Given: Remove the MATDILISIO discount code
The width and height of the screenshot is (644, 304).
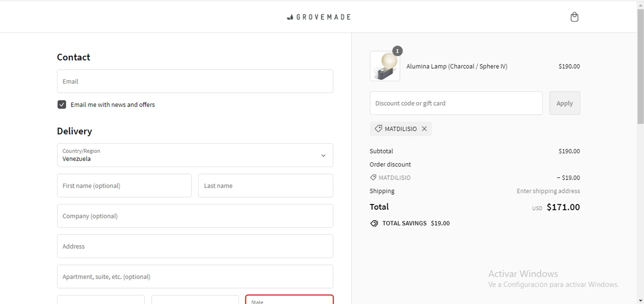Looking at the screenshot, I should click(x=424, y=129).
